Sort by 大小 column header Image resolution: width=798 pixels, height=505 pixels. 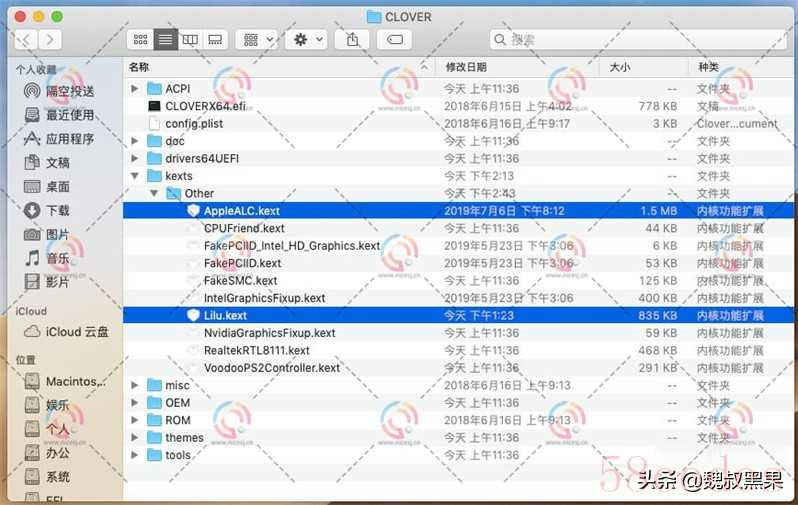point(645,67)
